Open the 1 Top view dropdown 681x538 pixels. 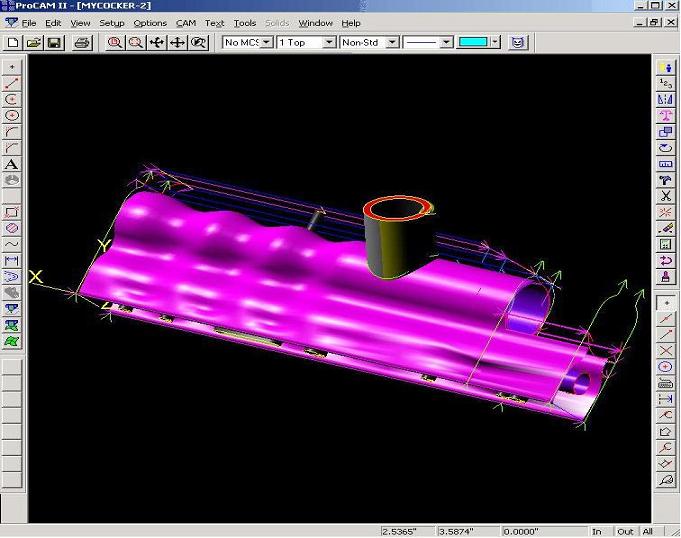click(x=331, y=42)
